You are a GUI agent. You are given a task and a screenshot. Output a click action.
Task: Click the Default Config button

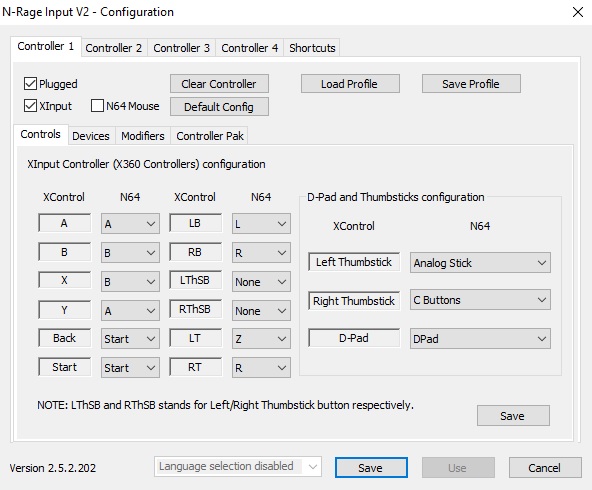tap(219, 107)
